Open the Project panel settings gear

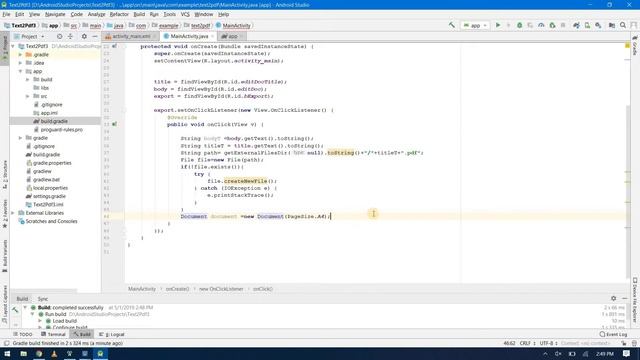click(84, 36)
